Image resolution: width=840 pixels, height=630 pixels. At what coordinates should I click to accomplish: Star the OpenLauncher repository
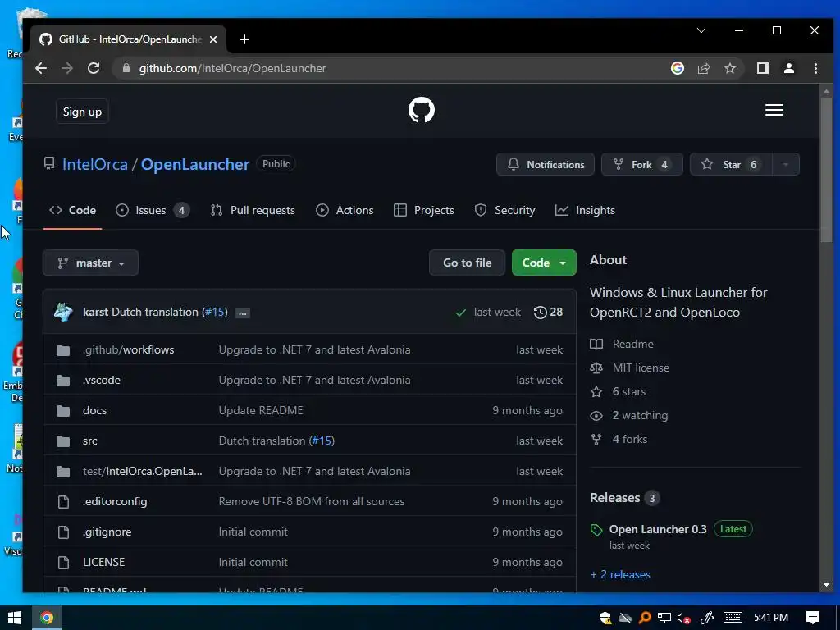click(731, 164)
